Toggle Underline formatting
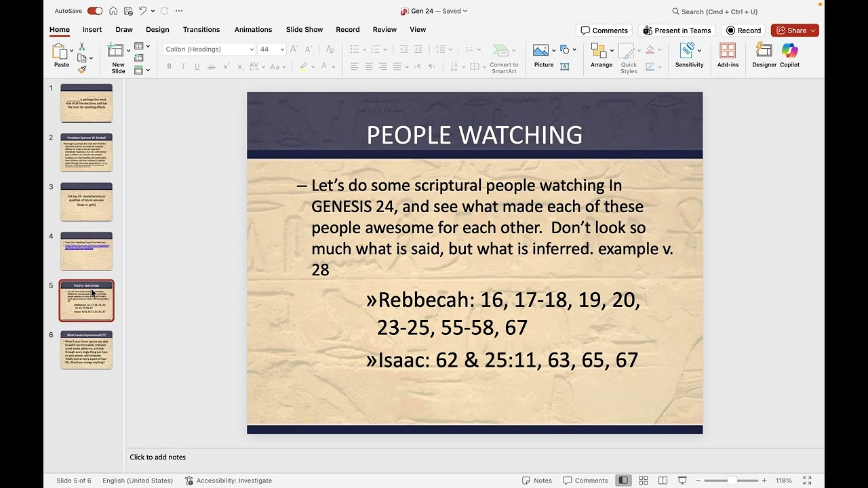Screen dimensions: 868x488 (x=197, y=66)
